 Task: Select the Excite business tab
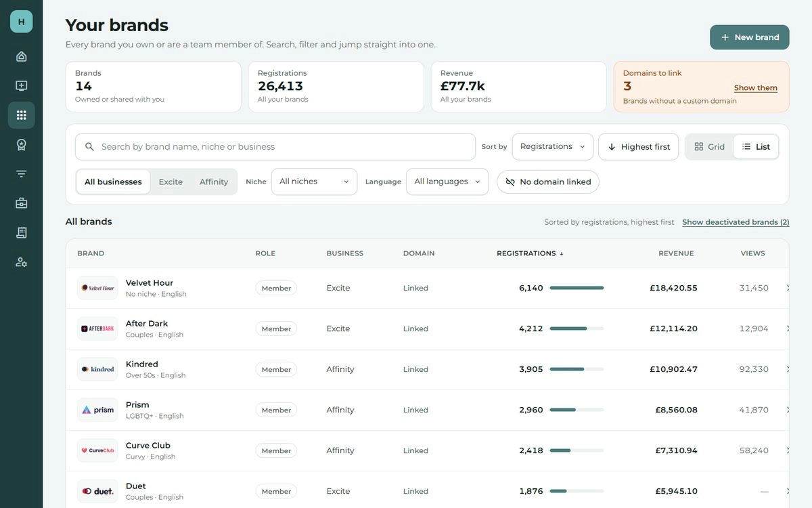coord(171,182)
